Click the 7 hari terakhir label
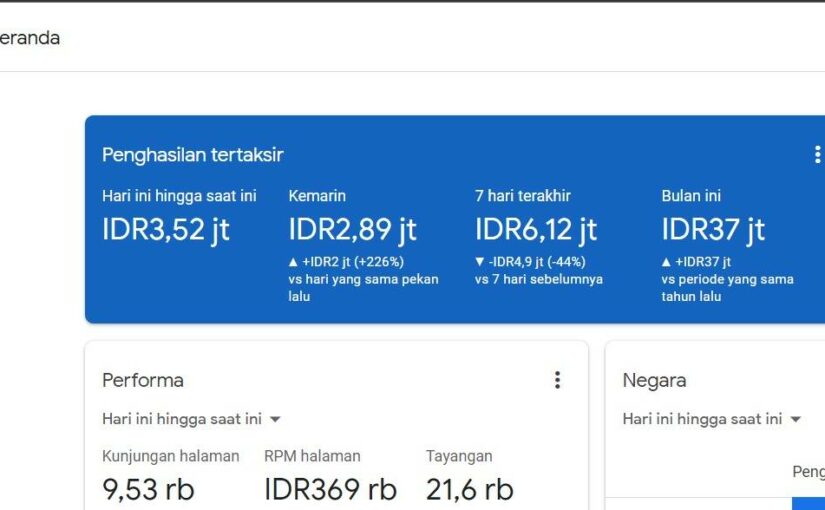Screen dimensions: 825x510 tap(522, 196)
